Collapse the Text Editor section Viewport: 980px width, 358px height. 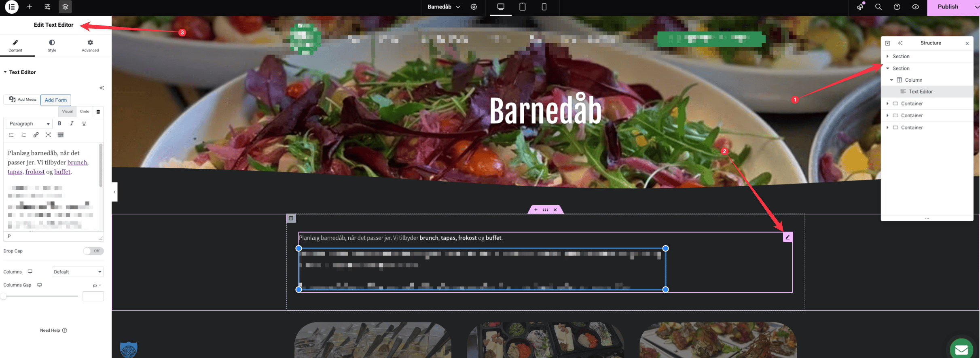click(x=20, y=72)
